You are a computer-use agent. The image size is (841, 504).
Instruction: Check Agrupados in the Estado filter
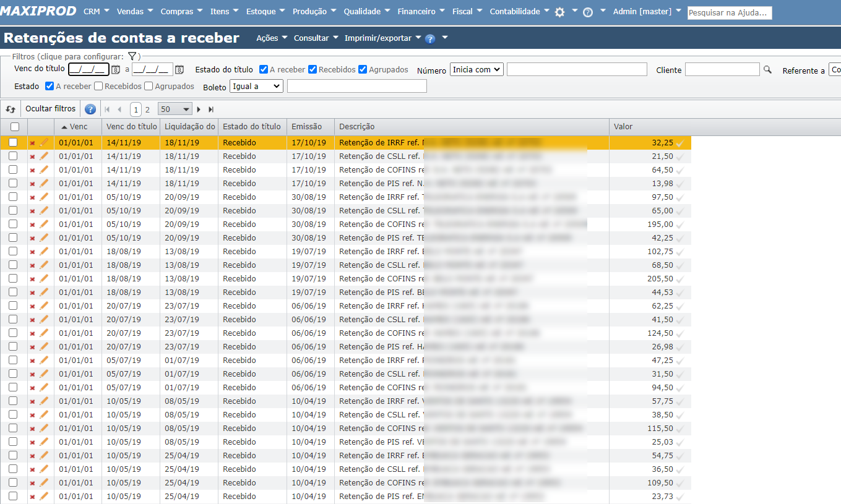(x=149, y=86)
